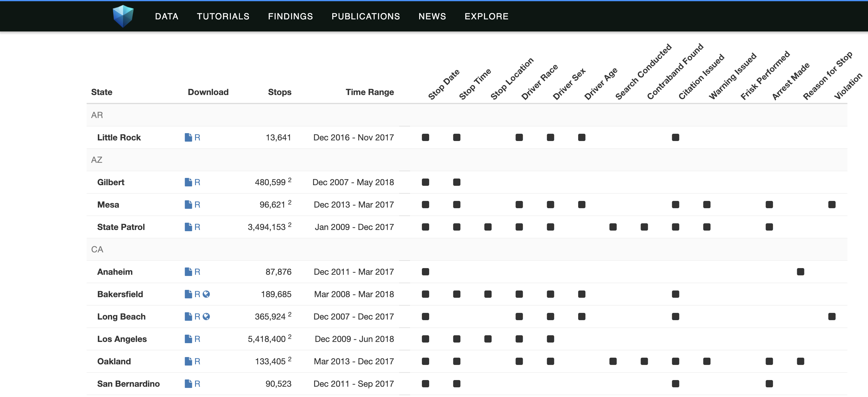Download the Bakersfield file icon

[x=188, y=294]
